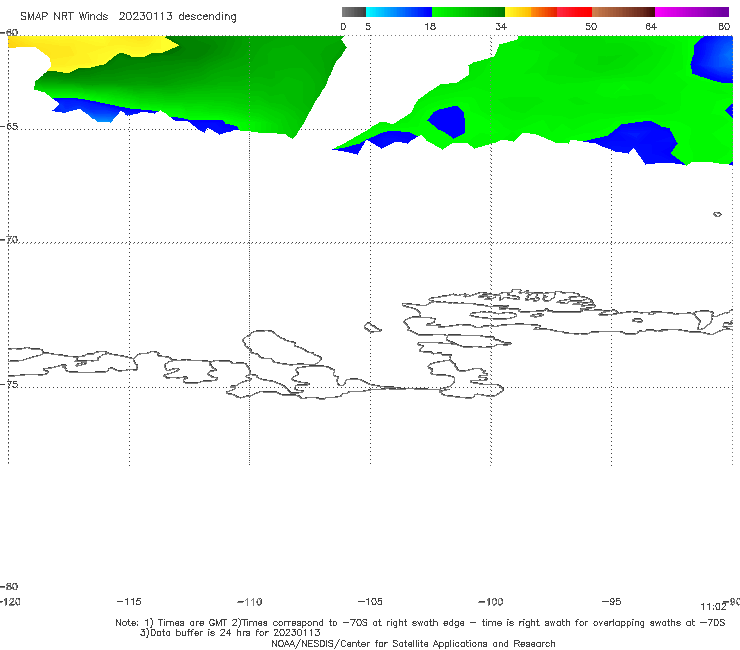Click the small island outline near -105 longitude
Screen dimensions: 740x650
[372, 327]
